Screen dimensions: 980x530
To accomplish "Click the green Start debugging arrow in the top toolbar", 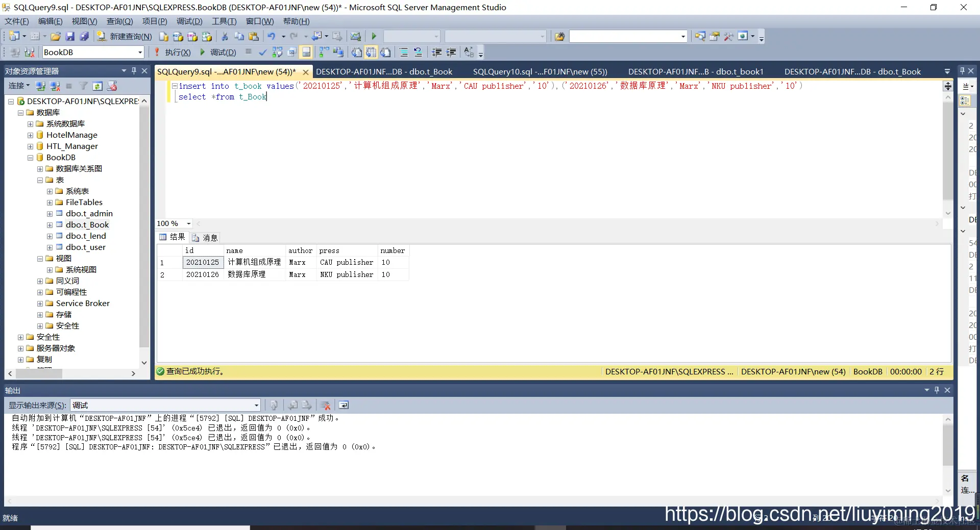I will (374, 36).
